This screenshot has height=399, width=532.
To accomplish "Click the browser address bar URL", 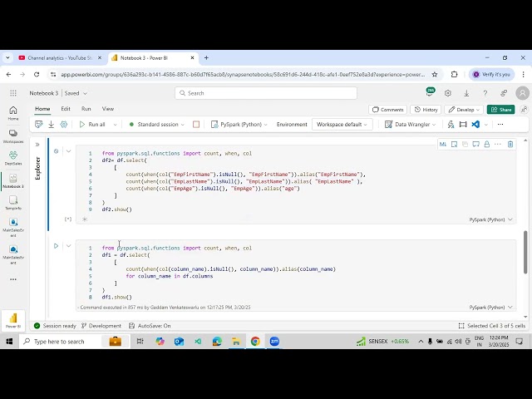I will pyautogui.click(x=243, y=74).
